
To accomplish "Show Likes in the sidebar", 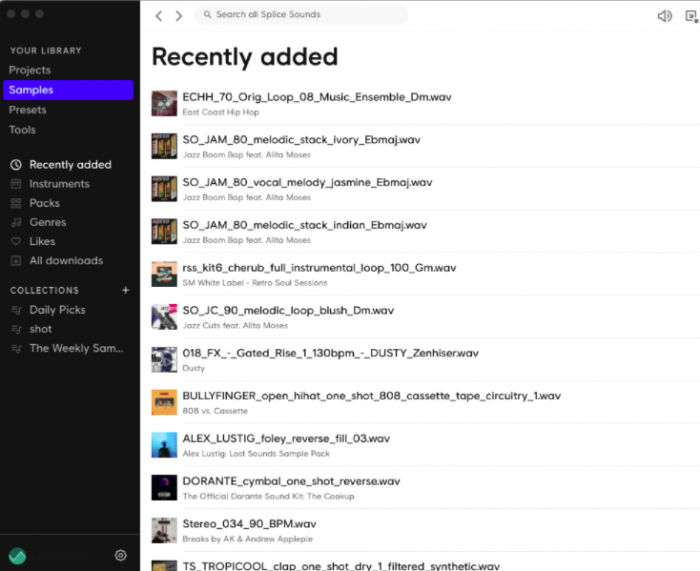I will [x=42, y=241].
